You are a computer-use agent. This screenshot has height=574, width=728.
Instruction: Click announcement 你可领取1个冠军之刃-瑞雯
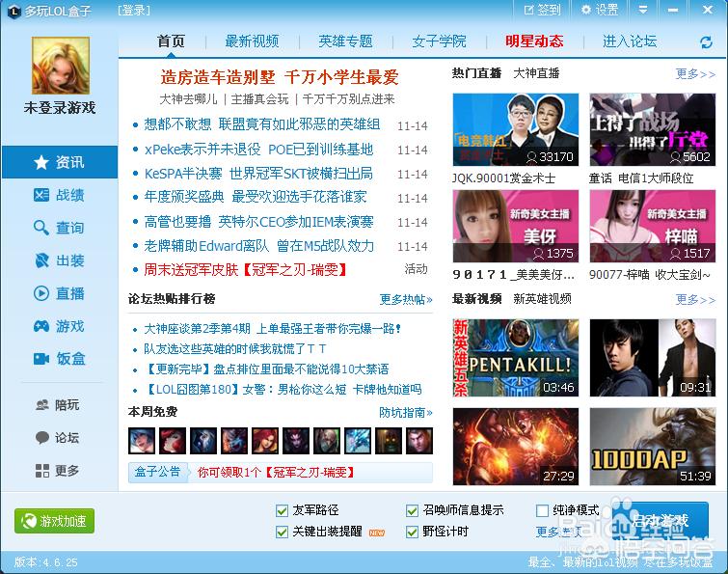point(276,473)
